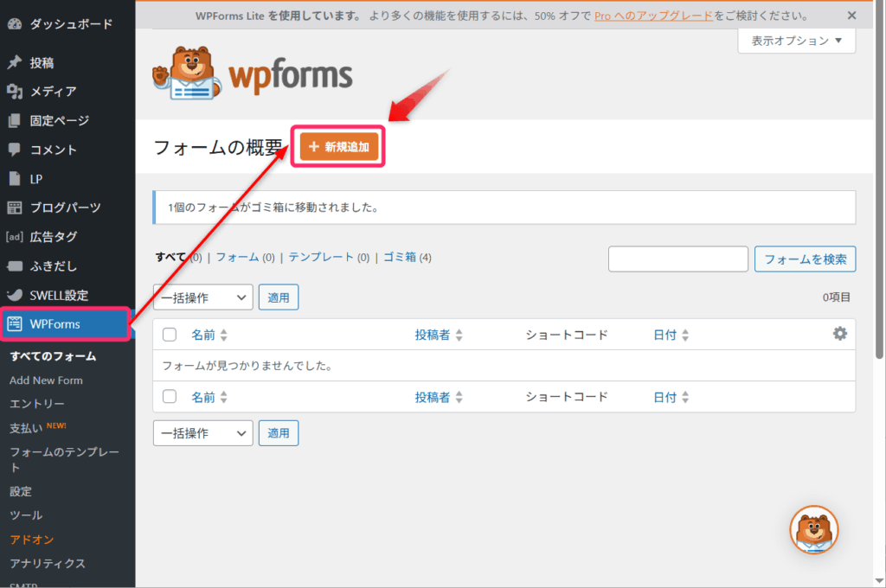Screen dimensions: 886x588
Task: Open 支払い NEW! submenu item
Action: [x=38, y=427]
